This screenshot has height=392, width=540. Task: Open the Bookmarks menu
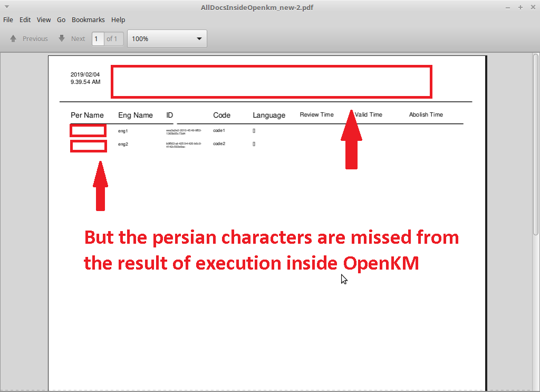88,20
